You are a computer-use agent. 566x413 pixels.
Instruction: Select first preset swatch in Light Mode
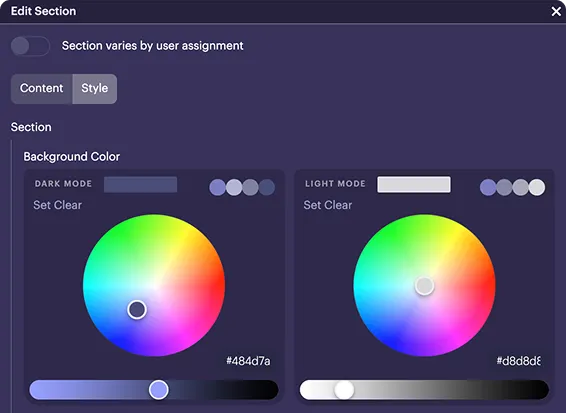tap(488, 187)
